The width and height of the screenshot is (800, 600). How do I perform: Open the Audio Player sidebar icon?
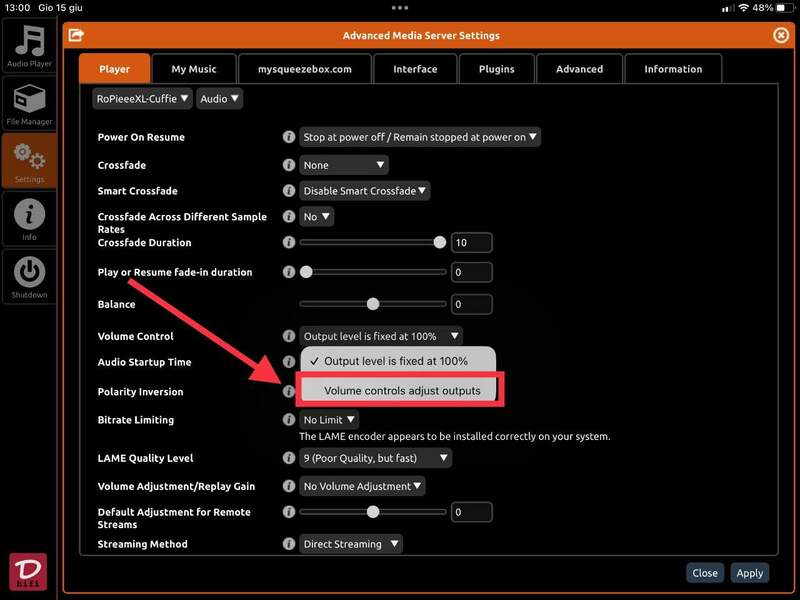29,45
